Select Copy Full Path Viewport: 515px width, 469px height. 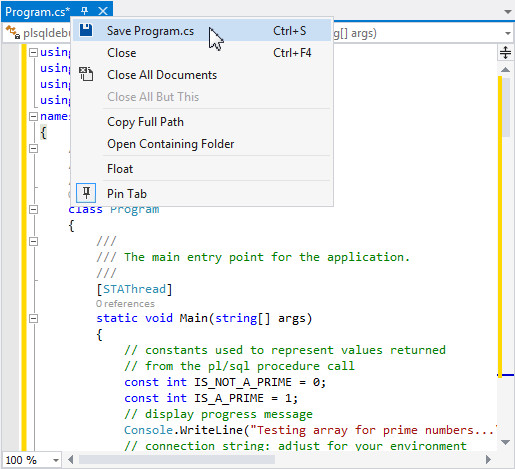202,122
